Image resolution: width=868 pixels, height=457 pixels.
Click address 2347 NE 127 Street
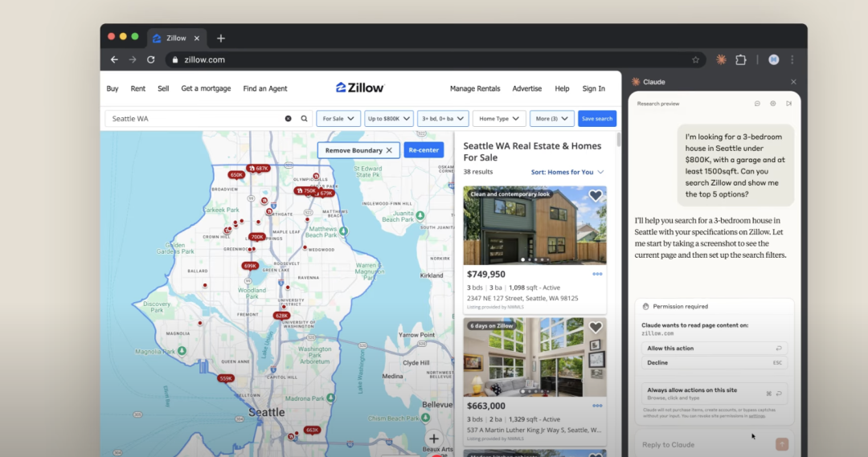(522, 298)
